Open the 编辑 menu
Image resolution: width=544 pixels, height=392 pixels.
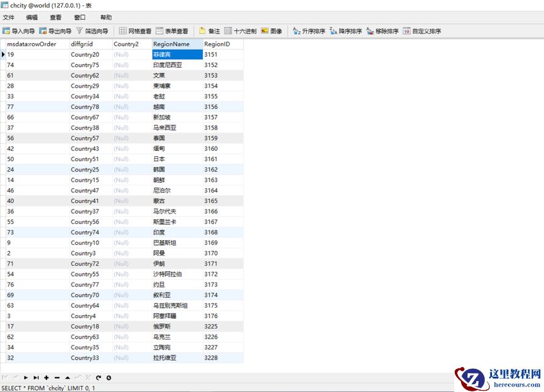coord(32,17)
